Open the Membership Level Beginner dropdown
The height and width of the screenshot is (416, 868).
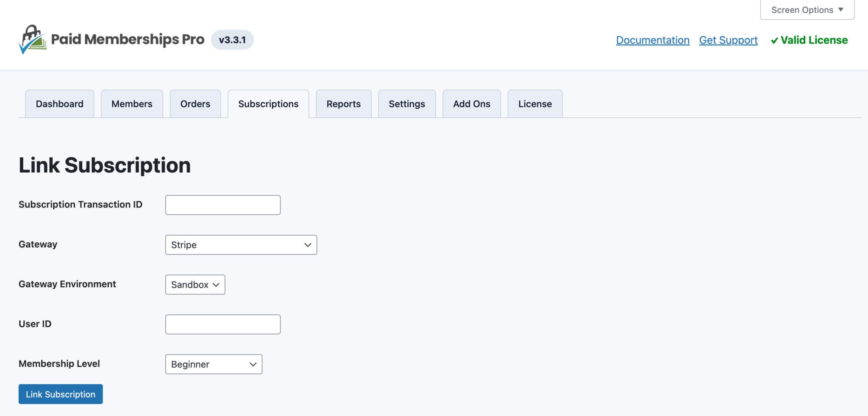tap(214, 364)
